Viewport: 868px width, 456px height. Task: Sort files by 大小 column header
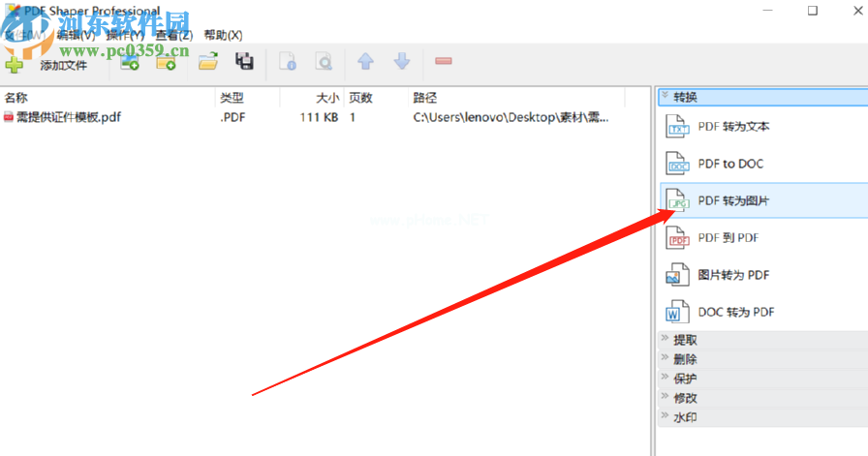[x=327, y=98]
